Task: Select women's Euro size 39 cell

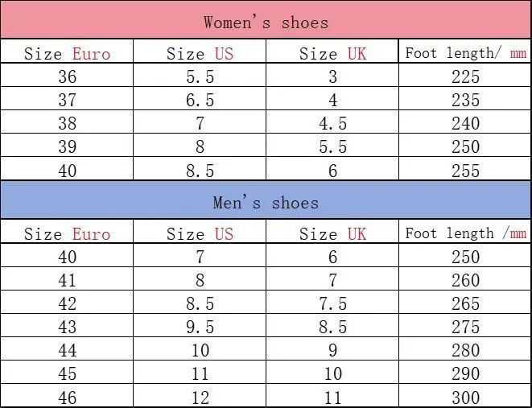Action: coord(67,146)
